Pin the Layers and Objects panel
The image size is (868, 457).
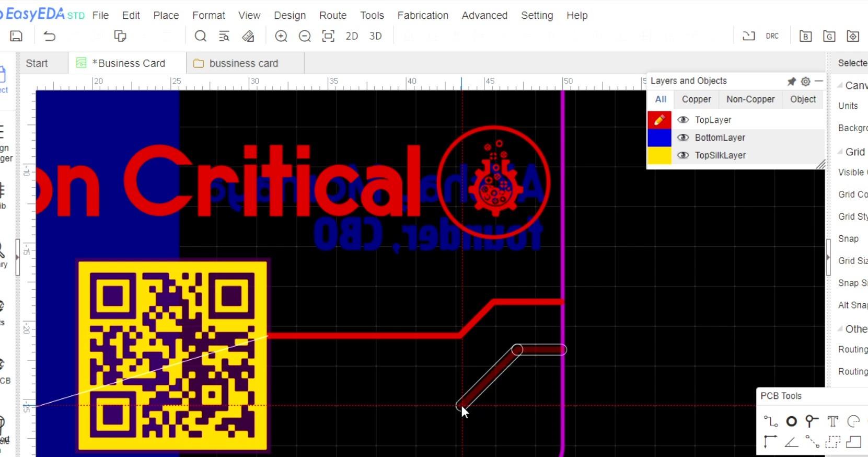point(792,81)
